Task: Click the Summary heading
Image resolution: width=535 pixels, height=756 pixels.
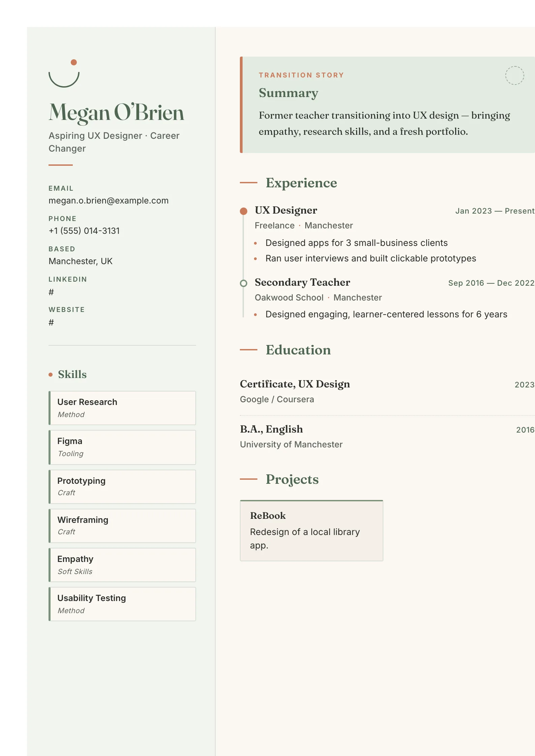Action: coord(288,93)
